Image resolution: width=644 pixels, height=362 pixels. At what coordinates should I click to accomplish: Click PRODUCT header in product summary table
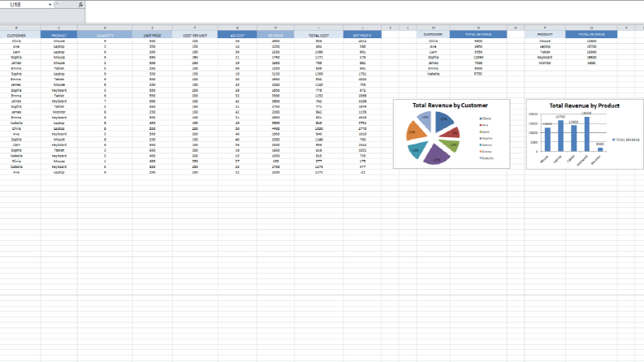click(545, 34)
